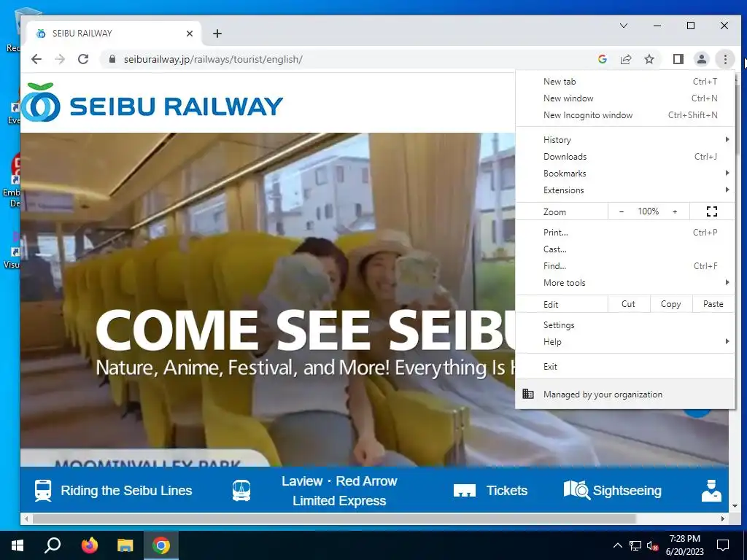Screen dimensions: 747x560
Task: Expand the Extensions submenu
Action: tap(625, 190)
